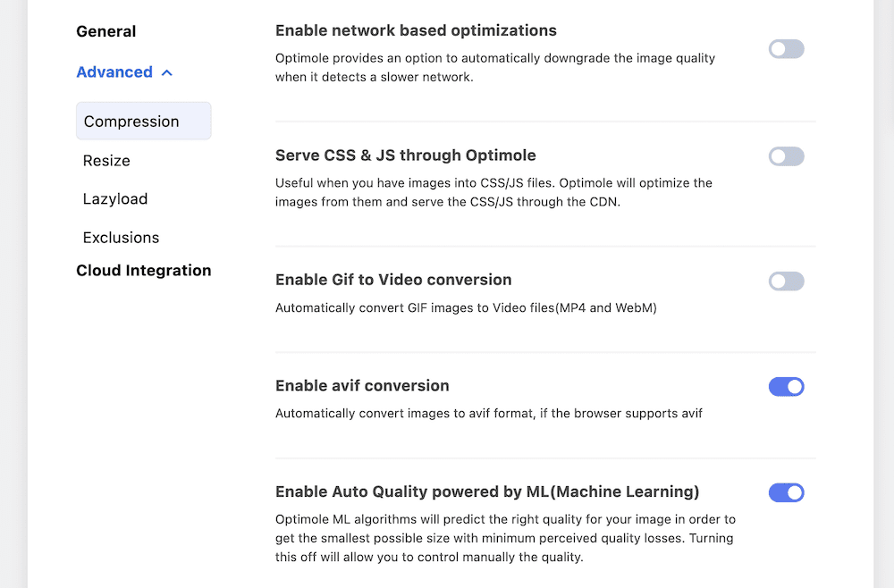
Task: Click the Gif to Video description text
Action: 466,308
